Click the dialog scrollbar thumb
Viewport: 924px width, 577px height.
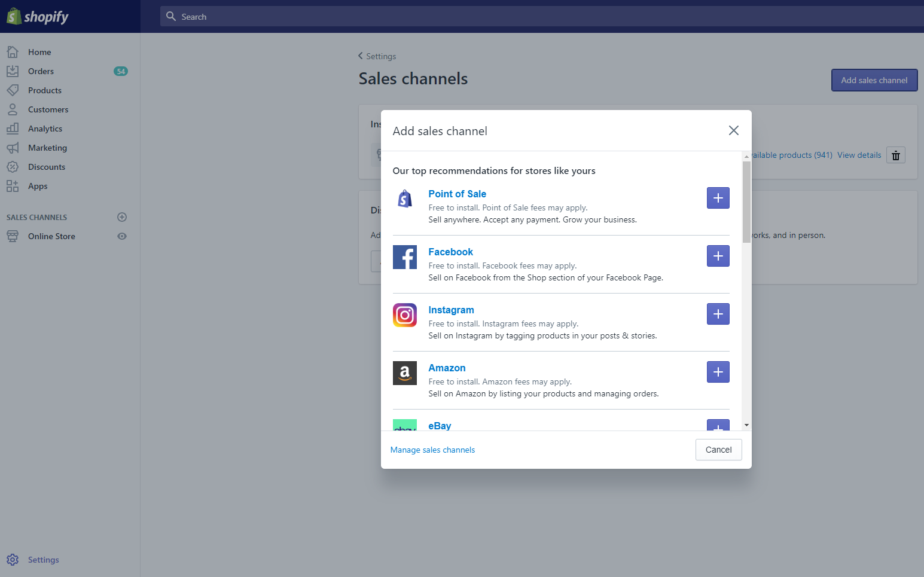pos(746,202)
